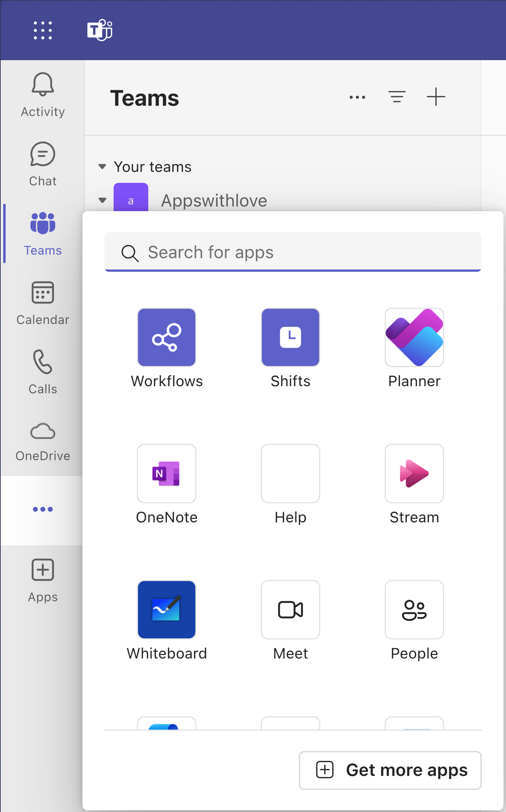Open the Help app tile
The width and height of the screenshot is (506, 812).
pos(290,474)
